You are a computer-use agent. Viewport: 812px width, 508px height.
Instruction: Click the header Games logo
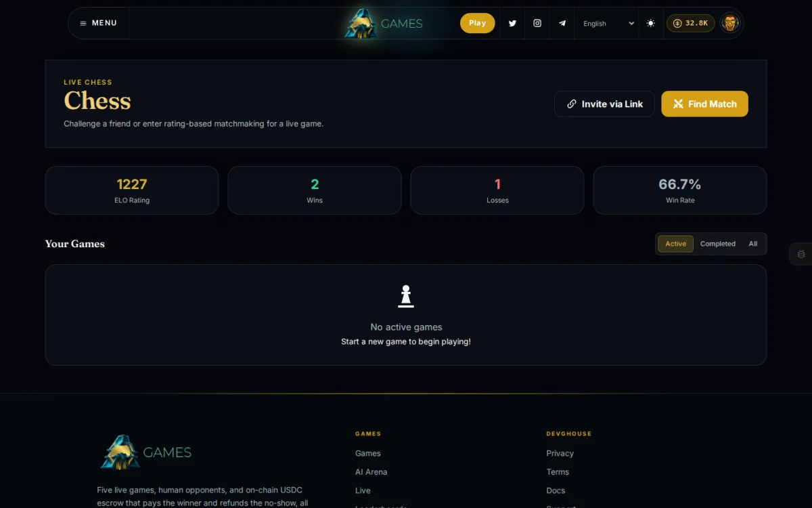click(384, 24)
